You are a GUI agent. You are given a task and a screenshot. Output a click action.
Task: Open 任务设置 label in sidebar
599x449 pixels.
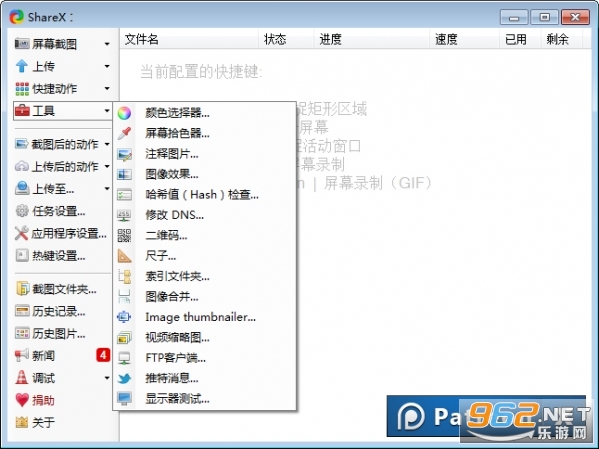tap(58, 211)
